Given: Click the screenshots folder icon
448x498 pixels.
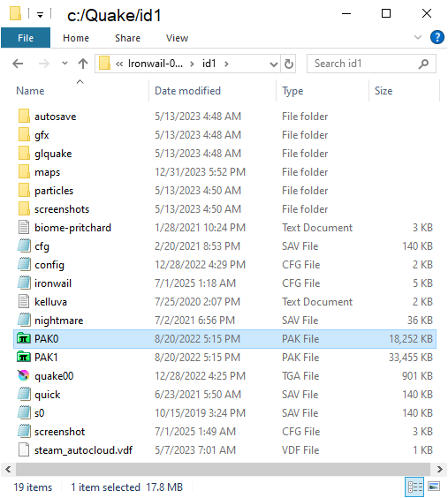Looking at the screenshot, I should [24, 209].
